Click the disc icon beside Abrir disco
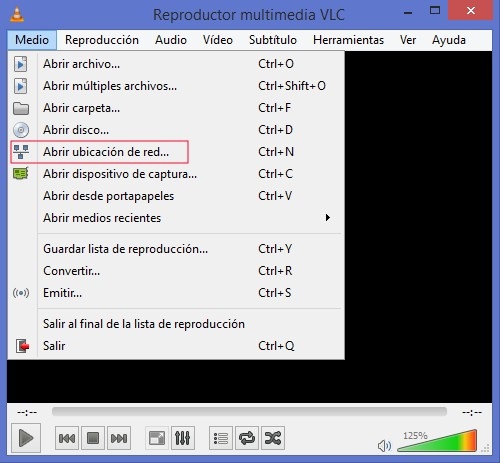This screenshot has height=463, width=500. click(x=21, y=130)
